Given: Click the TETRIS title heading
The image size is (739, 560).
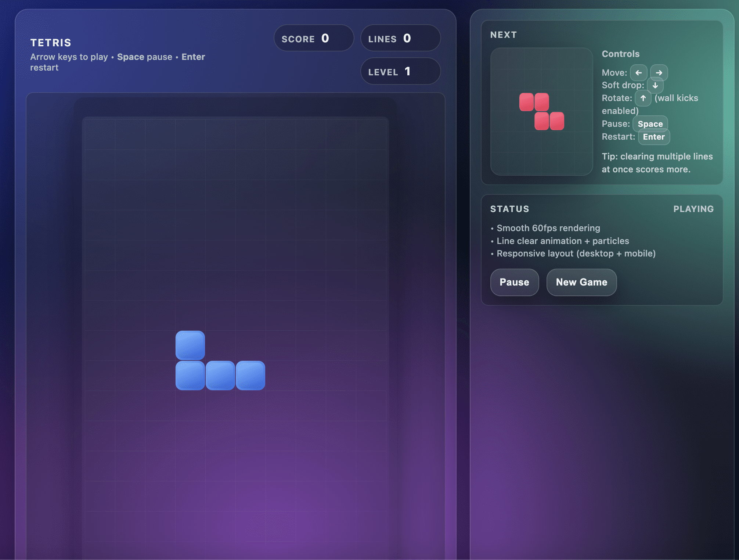Looking at the screenshot, I should click(51, 43).
